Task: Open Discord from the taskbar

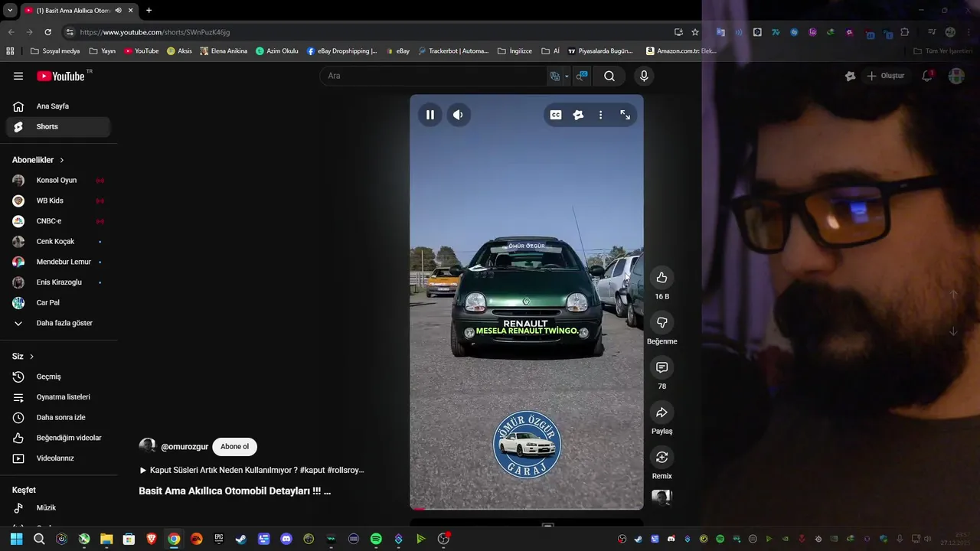Action: (286, 539)
